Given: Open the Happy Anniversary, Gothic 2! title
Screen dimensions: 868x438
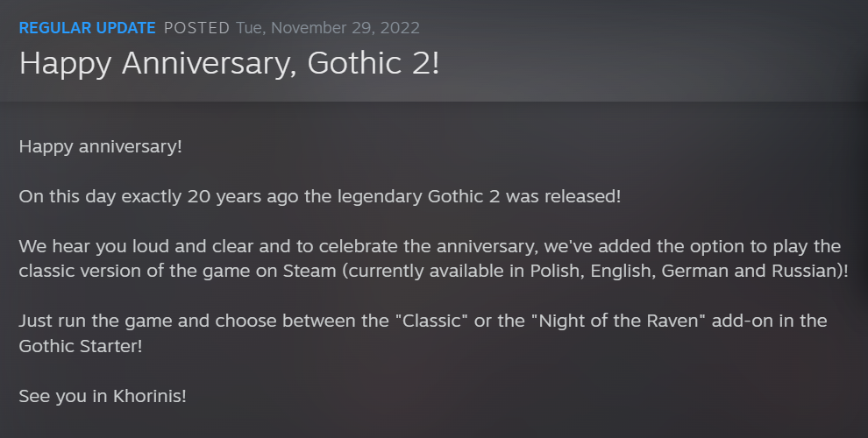Looking at the screenshot, I should pyautogui.click(x=229, y=63).
